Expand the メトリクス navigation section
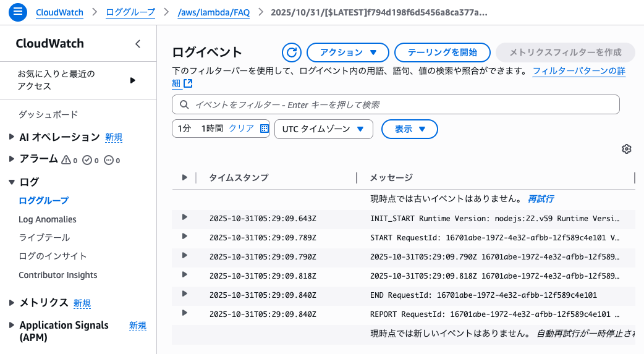 point(12,303)
